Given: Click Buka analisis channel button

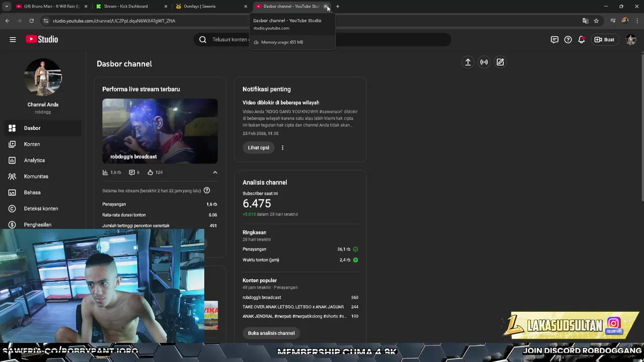Looking at the screenshot, I should pos(271,333).
